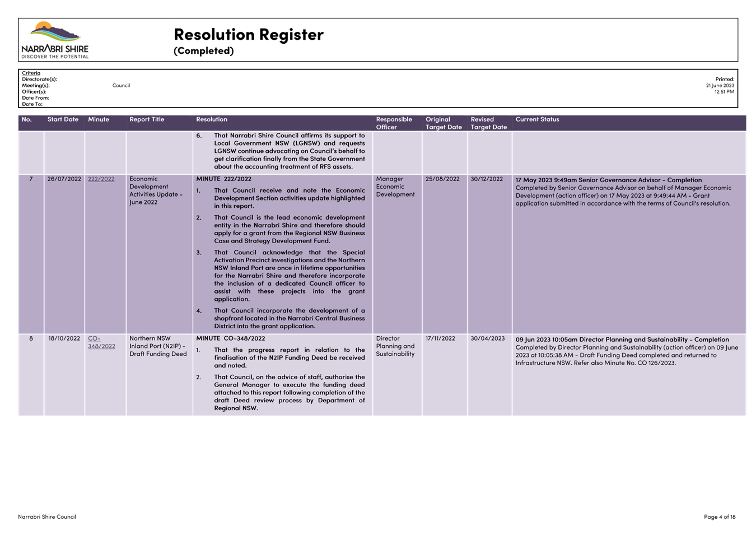Viewport: 756px width, 535px height.
Task: Click the Criteria heading
Action: (x=31, y=73)
